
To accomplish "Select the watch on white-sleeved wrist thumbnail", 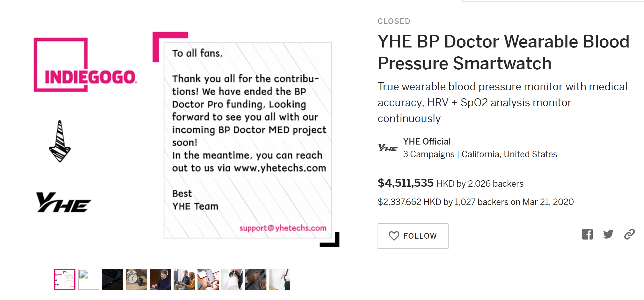I will pyautogui.click(x=232, y=279).
